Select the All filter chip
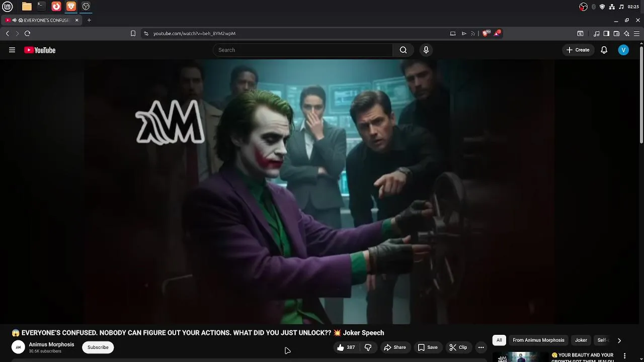Screen dimensions: 644x362 point(499,340)
